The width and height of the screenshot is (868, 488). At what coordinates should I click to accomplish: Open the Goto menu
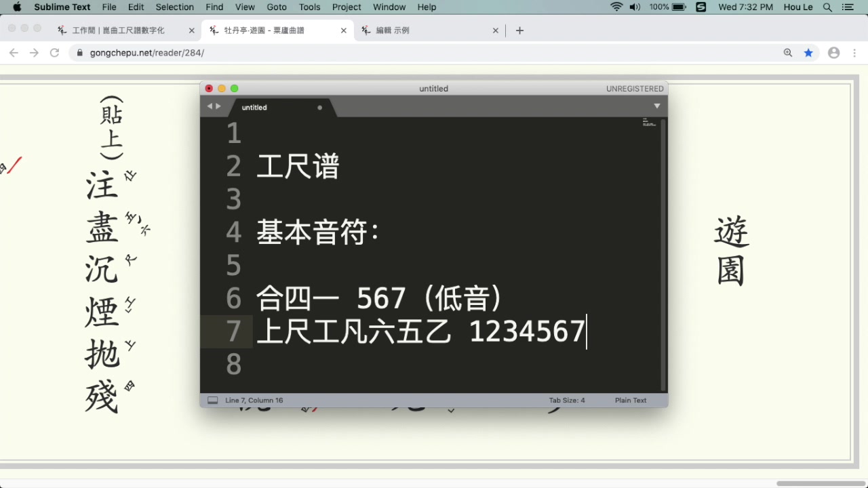tap(277, 7)
